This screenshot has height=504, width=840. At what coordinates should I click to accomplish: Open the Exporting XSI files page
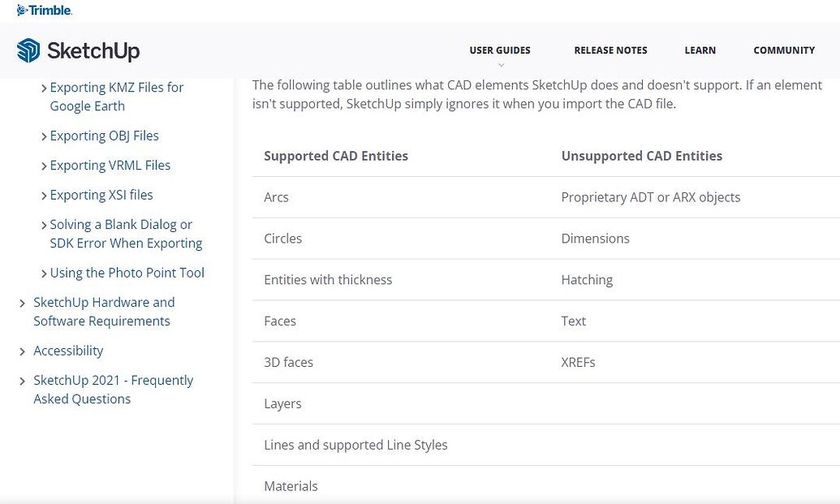point(101,195)
